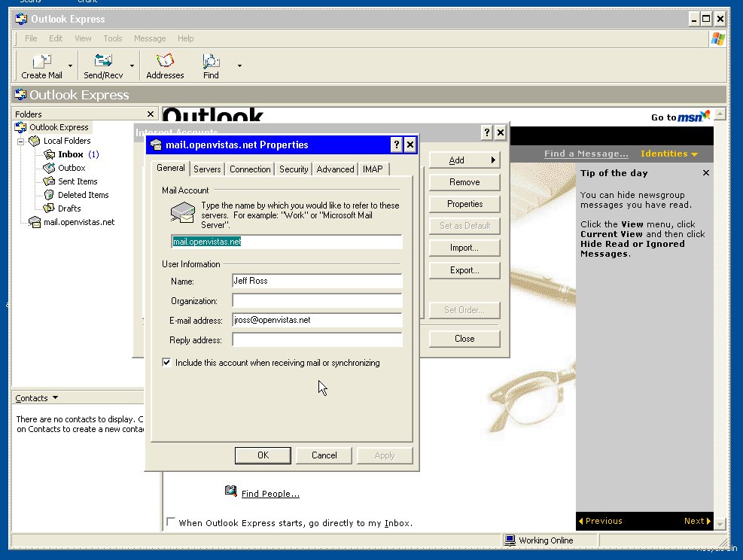Click Cancel in the Properties dialog
The image size is (743, 560).
pos(324,455)
